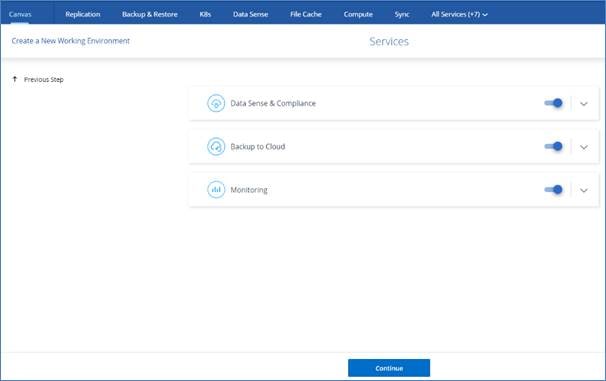This screenshot has height=381, width=606.
Task: Open the Sync tab
Action: [x=402, y=14]
